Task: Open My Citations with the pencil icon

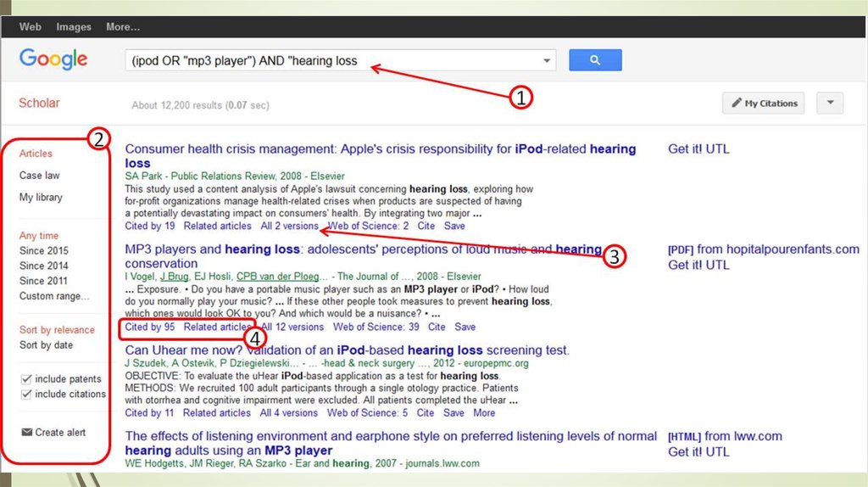Action: click(763, 104)
